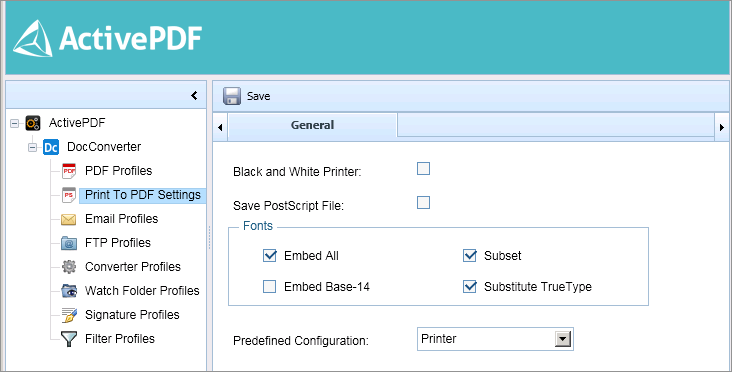Switch to the General tab
The height and width of the screenshot is (372, 732).
(x=312, y=125)
